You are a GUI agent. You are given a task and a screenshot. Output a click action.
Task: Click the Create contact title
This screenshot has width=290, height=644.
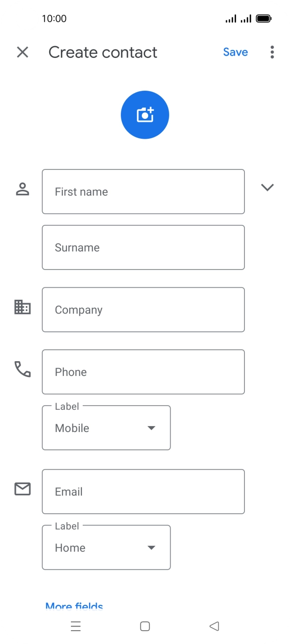coord(102,52)
